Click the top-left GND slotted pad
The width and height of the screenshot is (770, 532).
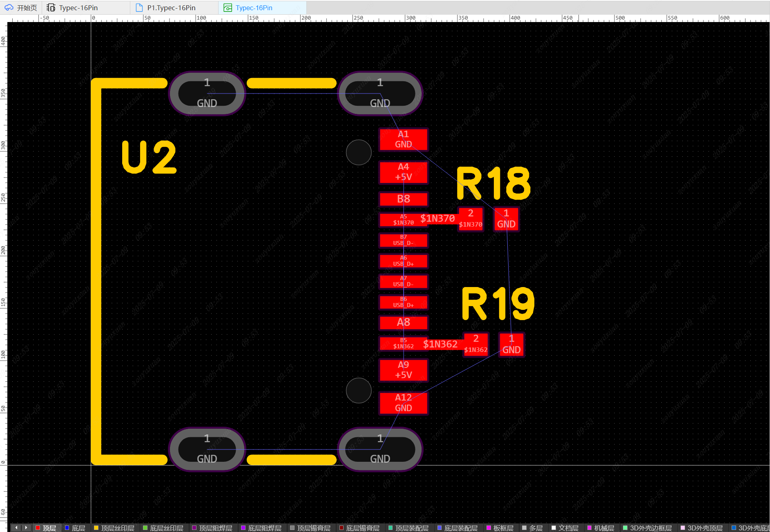pyautogui.click(x=207, y=93)
